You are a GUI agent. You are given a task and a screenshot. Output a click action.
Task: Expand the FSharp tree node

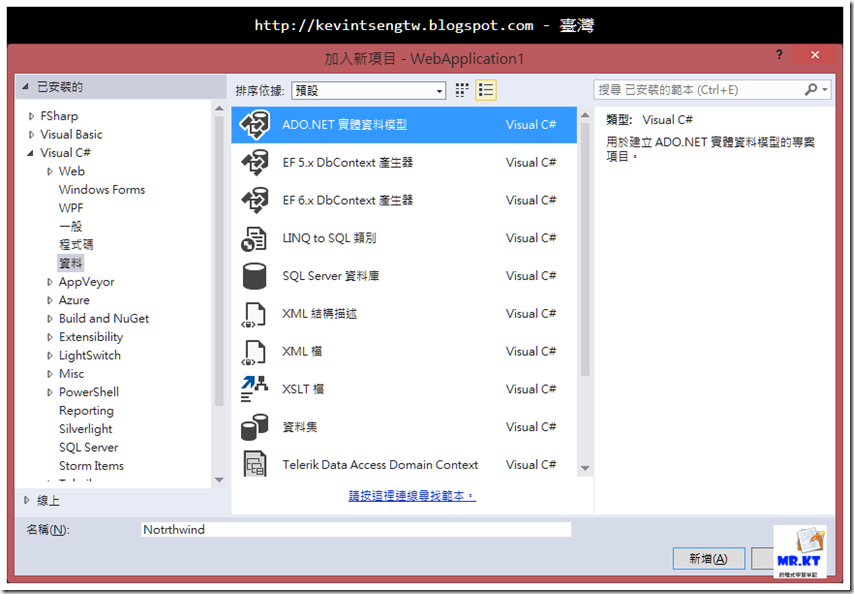coord(31,116)
